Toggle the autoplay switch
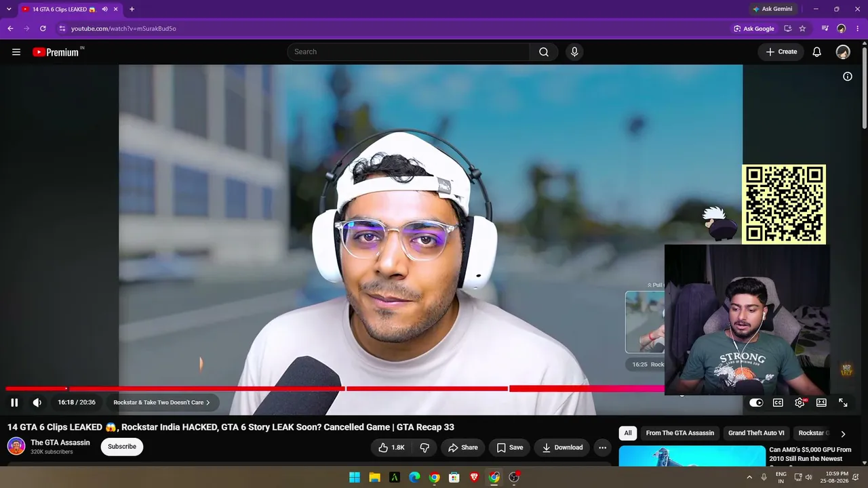Screen dimensions: 868x488 pyautogui.click(x=756, y=403)
